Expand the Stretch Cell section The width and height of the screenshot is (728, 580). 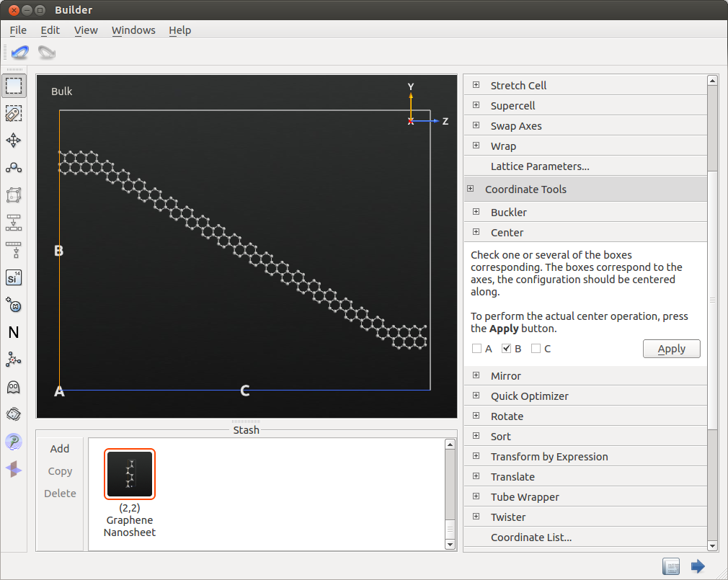tap(476, 85)
